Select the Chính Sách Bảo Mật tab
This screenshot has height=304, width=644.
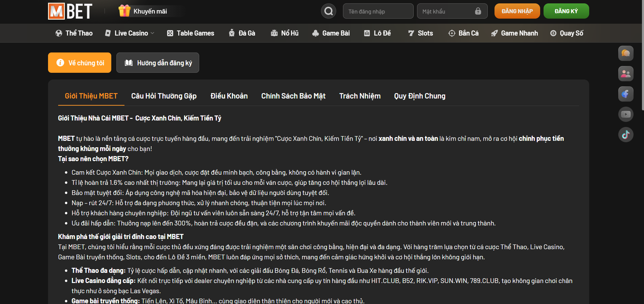[293, 96]
